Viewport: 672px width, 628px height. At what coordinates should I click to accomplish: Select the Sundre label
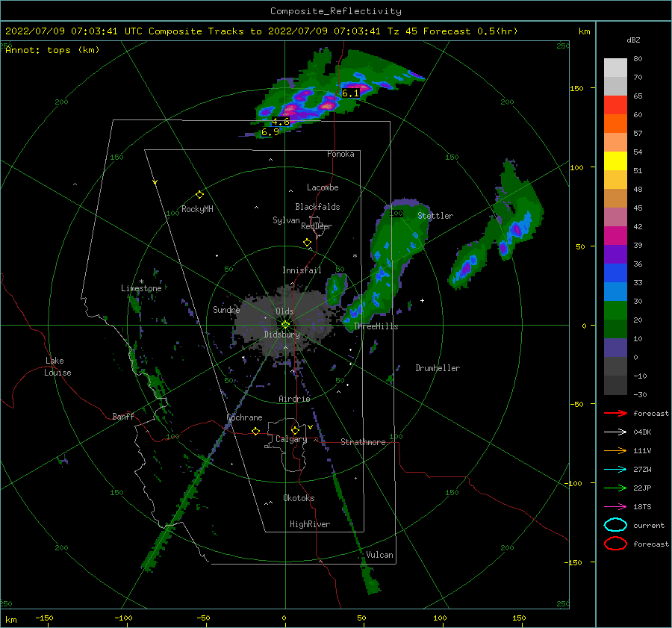point(226,309)
